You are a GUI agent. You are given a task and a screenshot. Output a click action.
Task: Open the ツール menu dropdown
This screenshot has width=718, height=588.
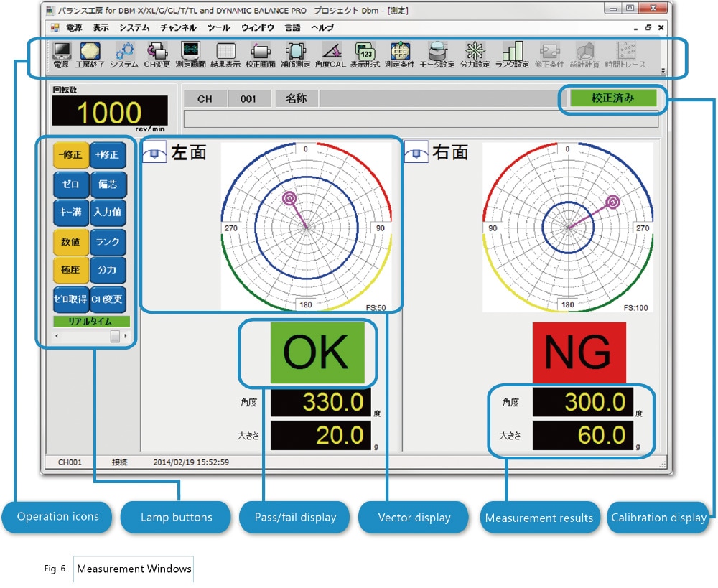click(217, 29)
